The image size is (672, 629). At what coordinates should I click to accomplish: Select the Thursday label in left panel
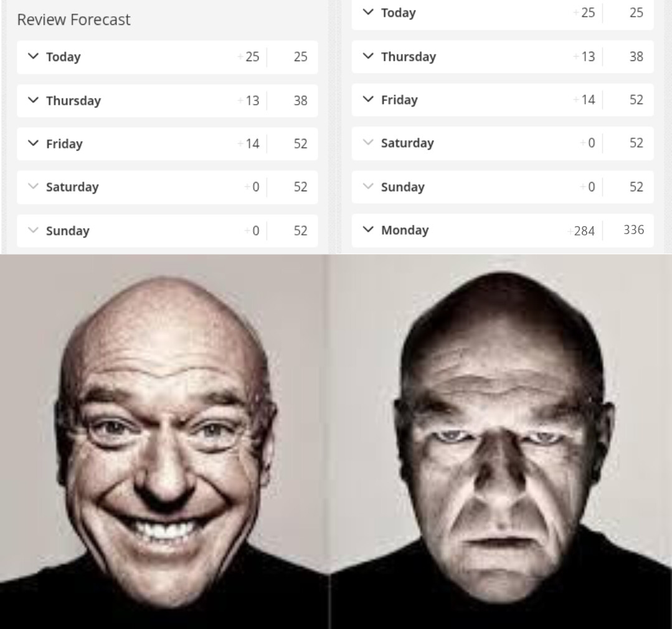tap(73, 101)
